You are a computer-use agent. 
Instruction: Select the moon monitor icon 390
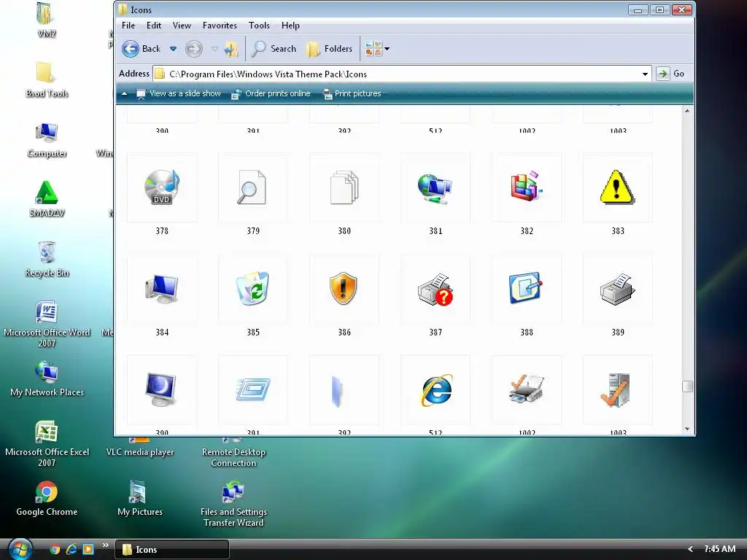pyautogui.click(x=162, y=390)
